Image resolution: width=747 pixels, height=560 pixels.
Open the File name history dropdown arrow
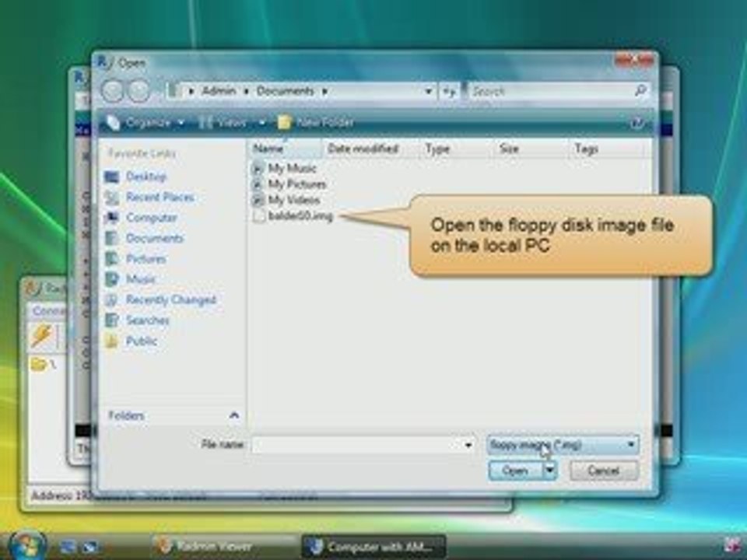coord(468,445)
